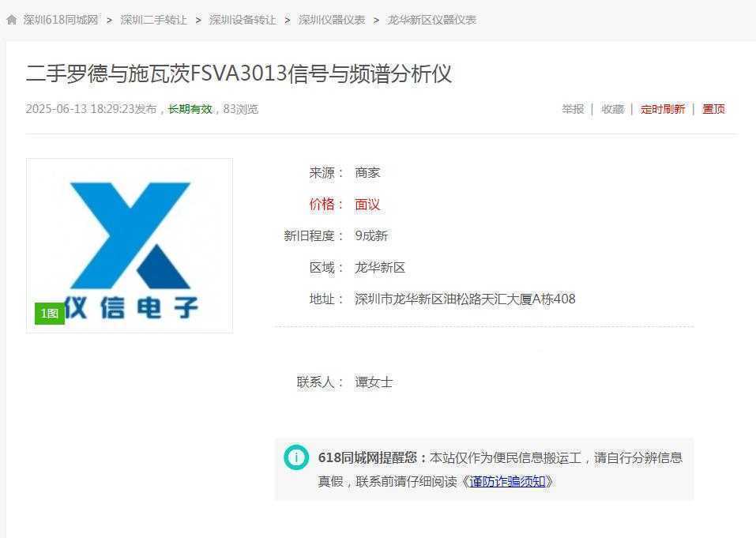Open the 仪信电子 logo image
This screenshot has height=538, width=756.
point(130,246)
